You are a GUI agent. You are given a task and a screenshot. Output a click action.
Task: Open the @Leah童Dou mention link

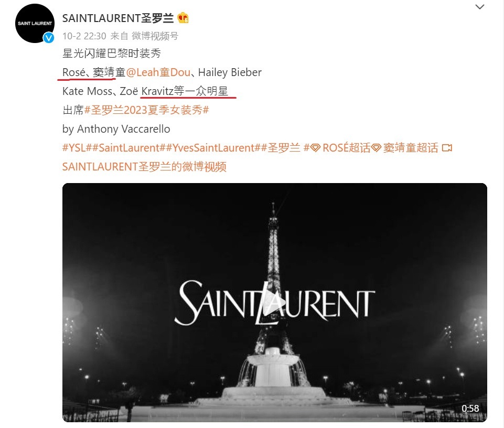point(158,72)
